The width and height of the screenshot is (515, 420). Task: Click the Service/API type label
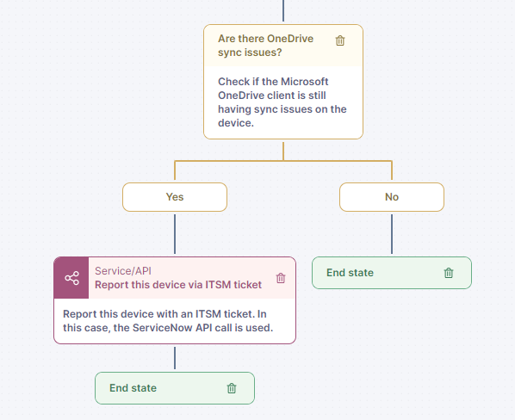pyautogui.click(x=123, y=271)
